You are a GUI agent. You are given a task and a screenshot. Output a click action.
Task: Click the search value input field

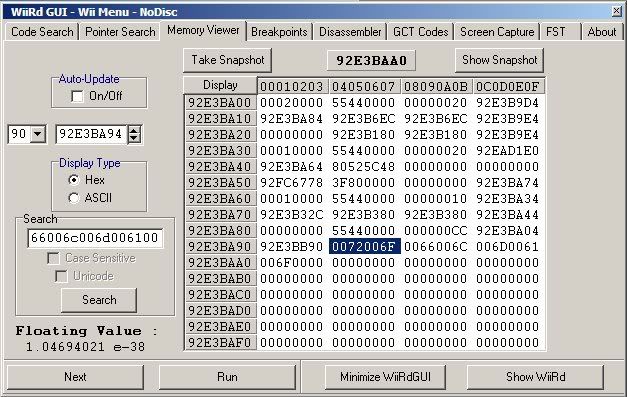click(95, 238)
